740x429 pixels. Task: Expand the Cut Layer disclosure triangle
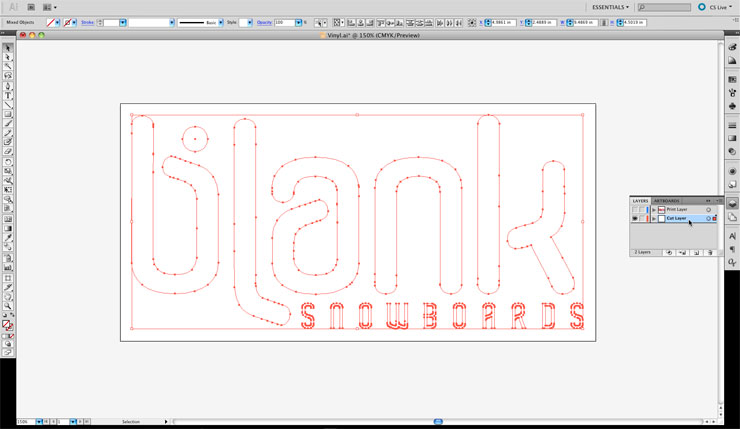pyautogui.click(x=654, y=219)
